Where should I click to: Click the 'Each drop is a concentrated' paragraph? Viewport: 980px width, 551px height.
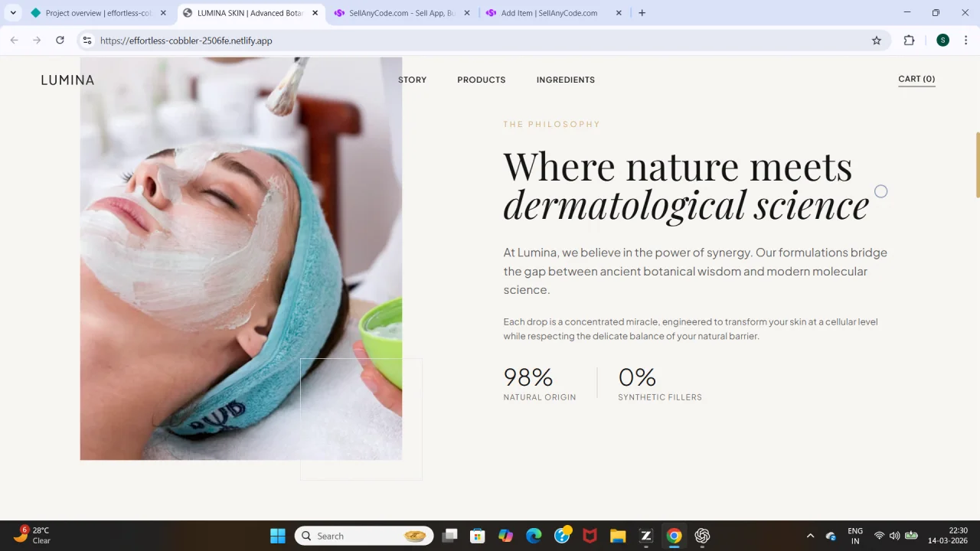coord(691,329)
